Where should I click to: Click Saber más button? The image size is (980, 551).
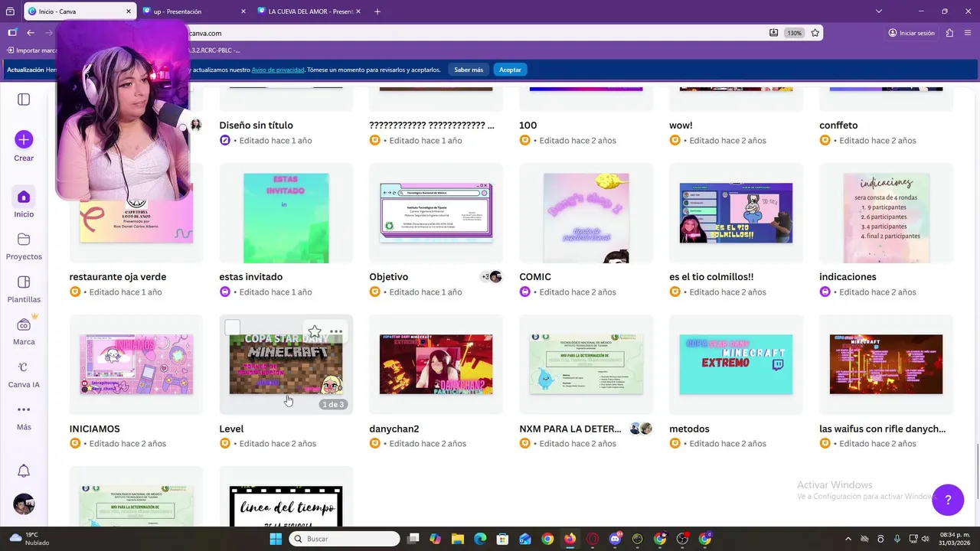coord(469,70)
